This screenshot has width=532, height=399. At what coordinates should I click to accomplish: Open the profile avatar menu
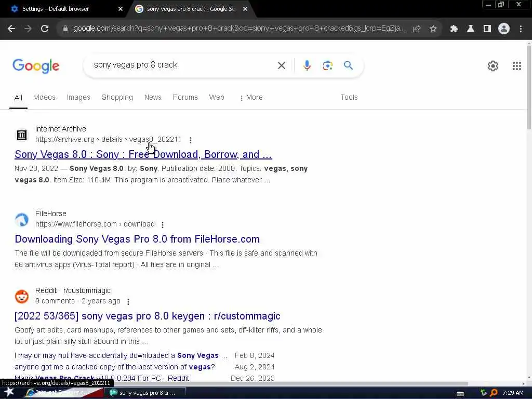(504, 29)
